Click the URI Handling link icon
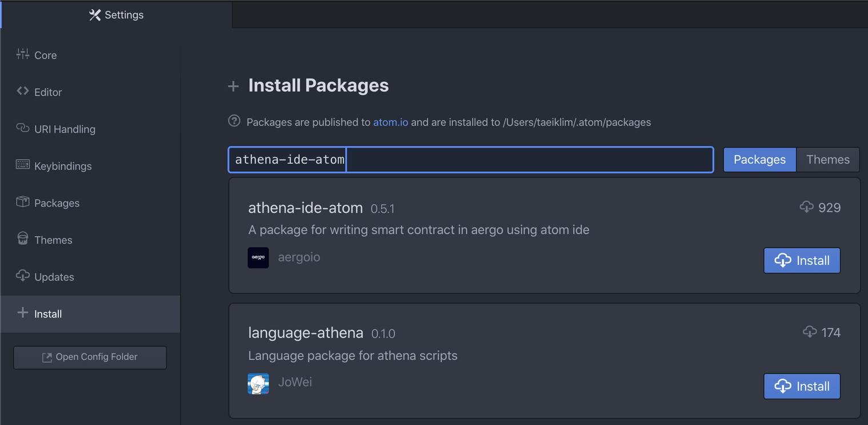 tap(23, 128)
